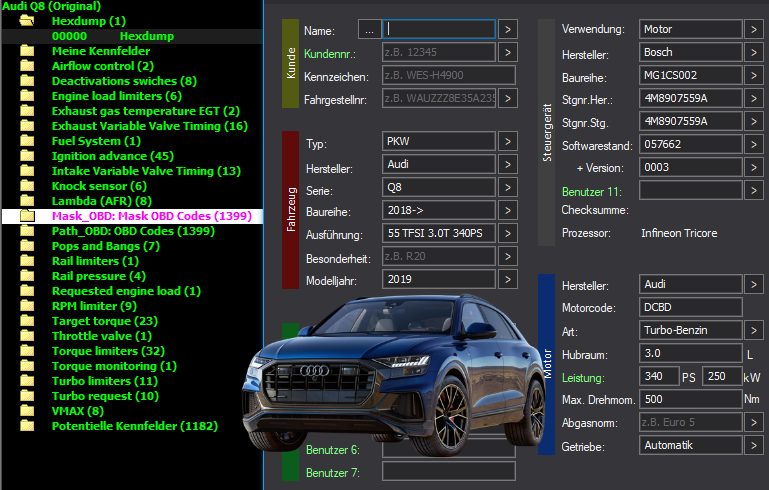Open arrow dropdown beside Art Turbo-Benzin
Screen dimensions: 769x490
754,330
